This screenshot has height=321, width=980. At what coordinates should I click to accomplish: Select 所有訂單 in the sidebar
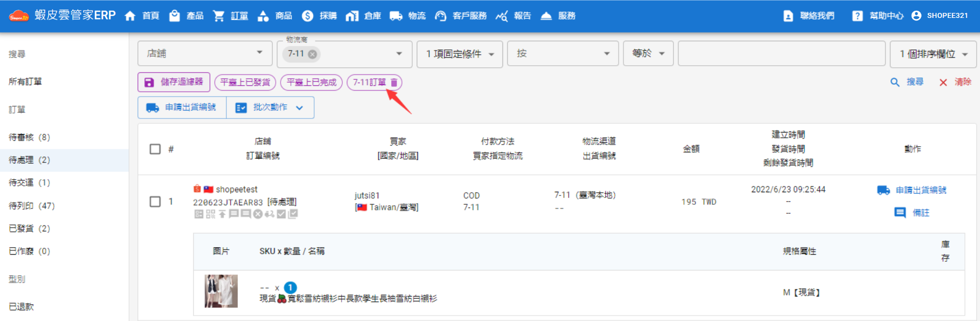(x=26, y=81)
